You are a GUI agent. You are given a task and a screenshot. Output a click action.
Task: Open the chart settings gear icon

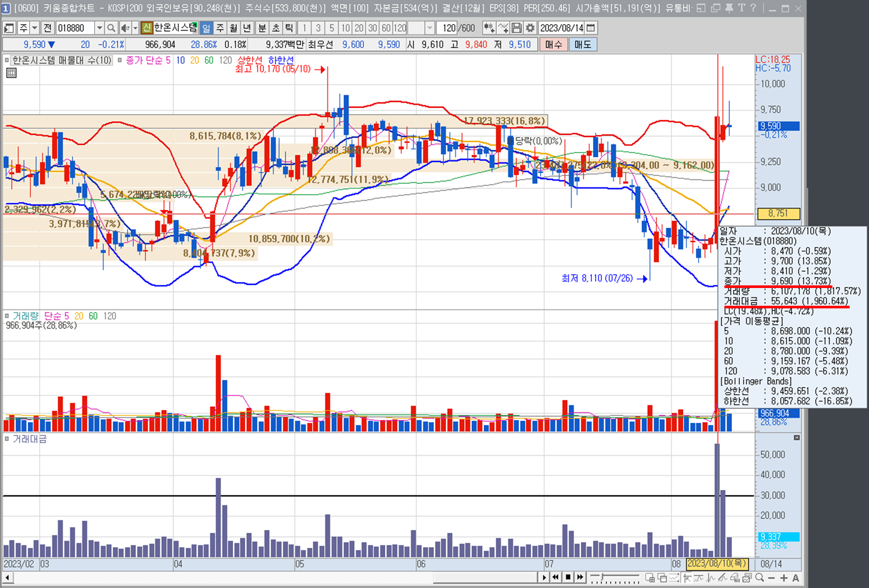[x=530, y=28]
